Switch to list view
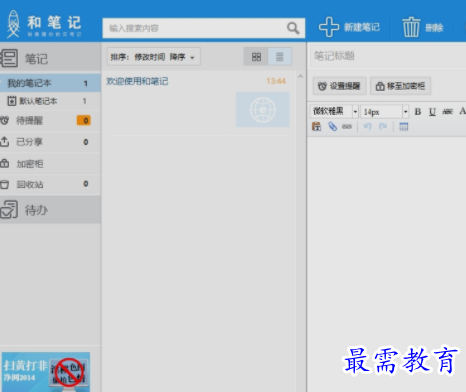466x392 pixels. point(279,57)
